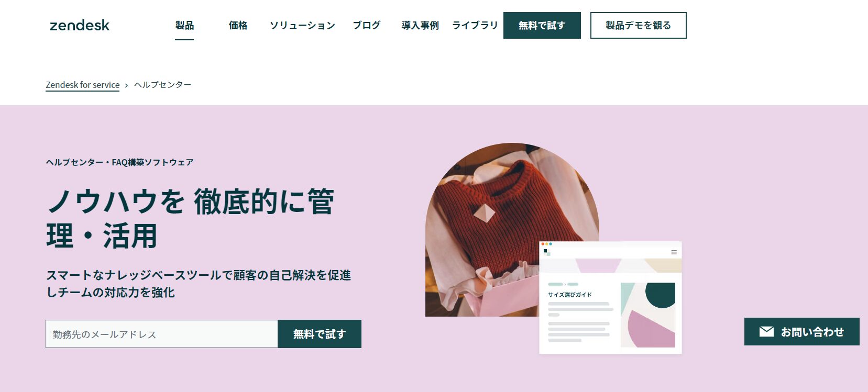
Task: Click 無料で試す next to the email field
Action: [320, 334]
